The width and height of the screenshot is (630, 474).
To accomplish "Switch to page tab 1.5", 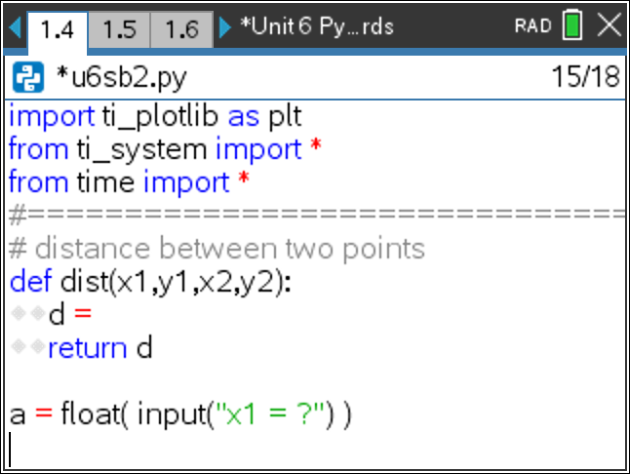I will pyautogui.click(x=119, y=30).
